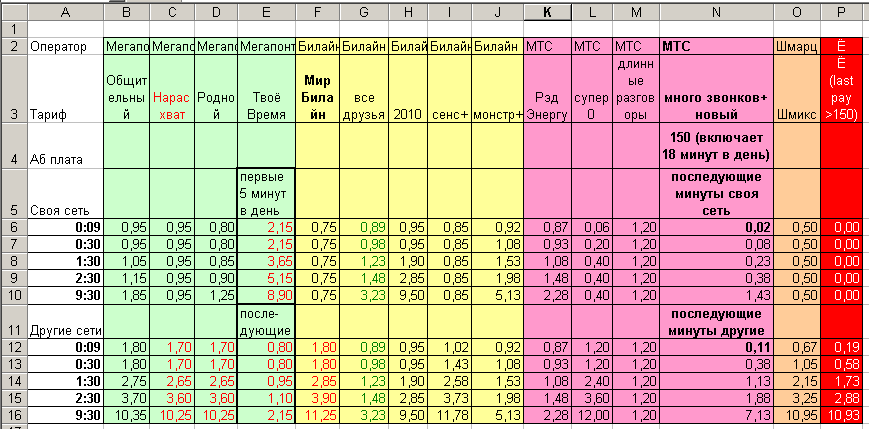869x429 pixels.
Task: Select entire row 3 via row header
Action: click(13, 89)
